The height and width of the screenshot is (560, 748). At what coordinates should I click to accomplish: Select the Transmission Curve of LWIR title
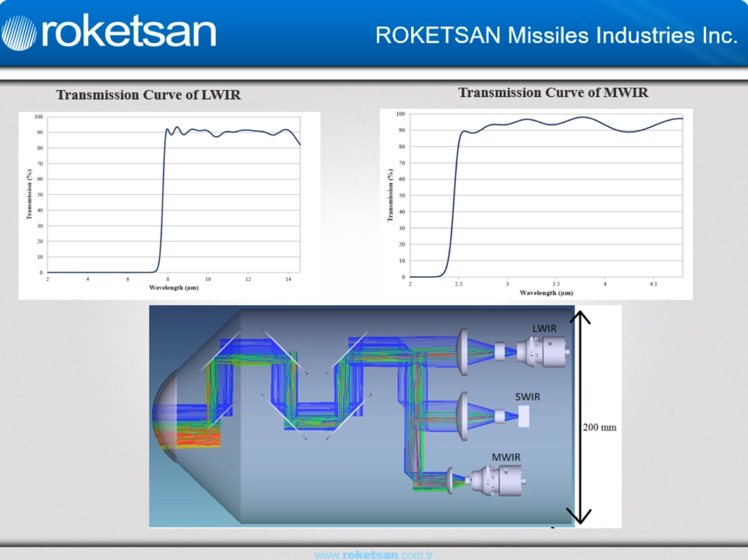(x=148, y=95)
